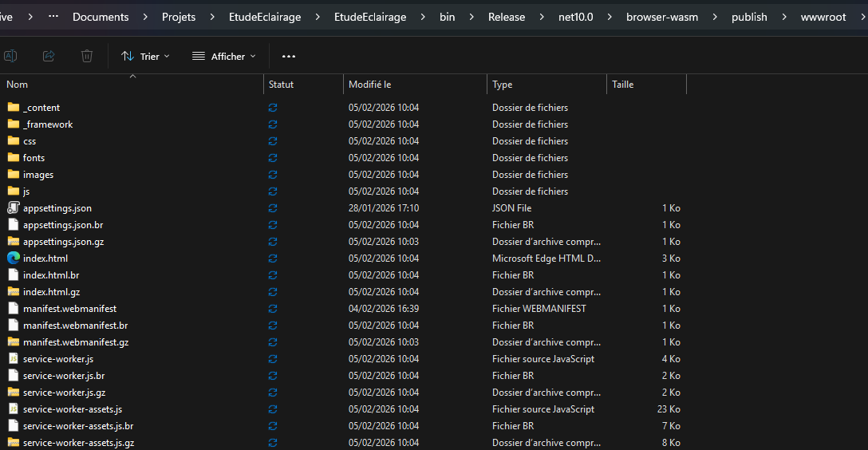This screenshot has width=868, height=450.
Task: Click the Edge icon beside index.html
Action: (x=13, y=258)
